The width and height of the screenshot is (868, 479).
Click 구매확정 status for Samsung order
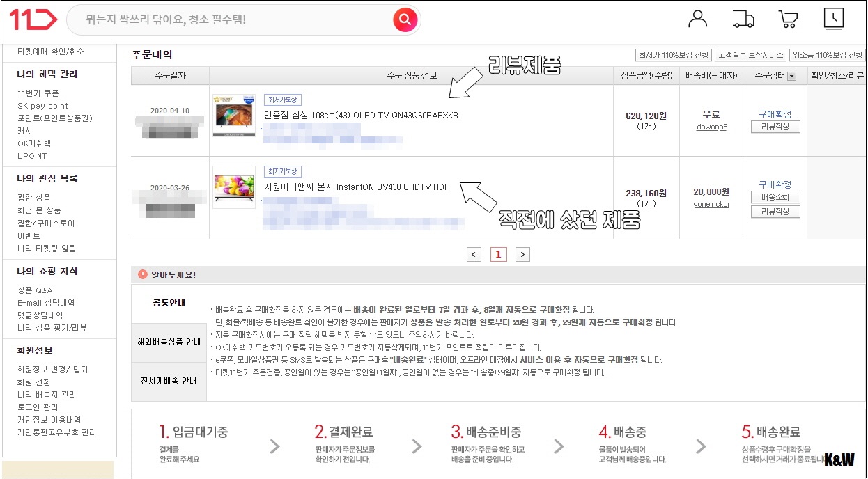(x=775, y=114)
